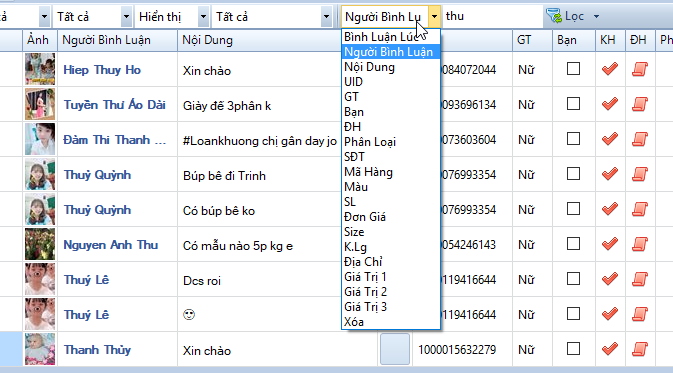Image resolution: width=673 pixels, height=373 pixels.
Task: Collapse the Người Bình Luận combo box arrow
Action: pyautogui.click(x=434, y=17)
